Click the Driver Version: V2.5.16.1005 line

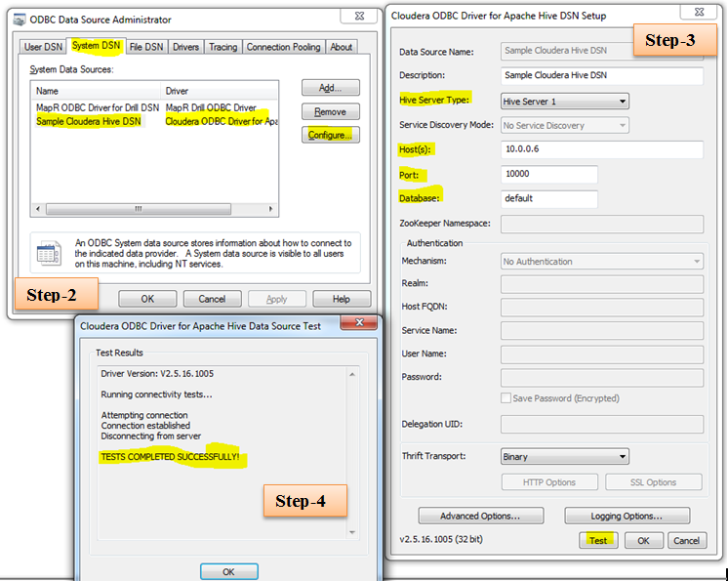click(157, 373)
